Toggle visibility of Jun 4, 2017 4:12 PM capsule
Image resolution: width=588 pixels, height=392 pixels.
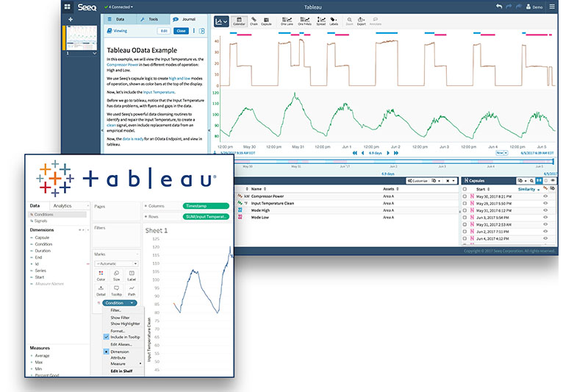pyautogui.click(x=545, y=238)
